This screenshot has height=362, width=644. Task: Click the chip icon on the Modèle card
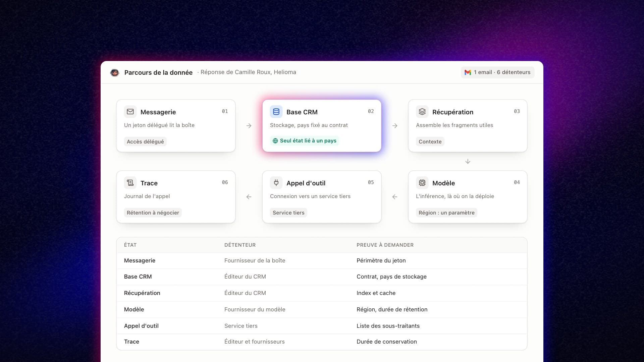pyautogui.click(x=422, y=183)
